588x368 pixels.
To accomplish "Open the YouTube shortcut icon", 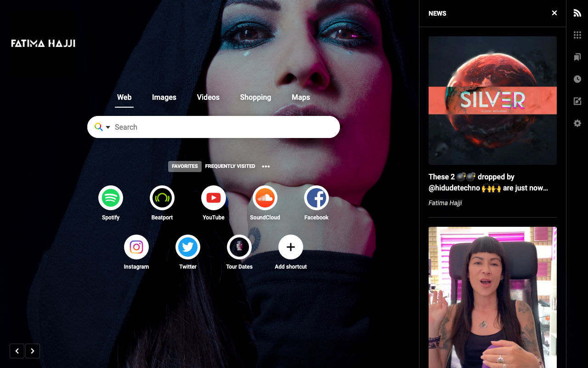I will click(214, 198).
